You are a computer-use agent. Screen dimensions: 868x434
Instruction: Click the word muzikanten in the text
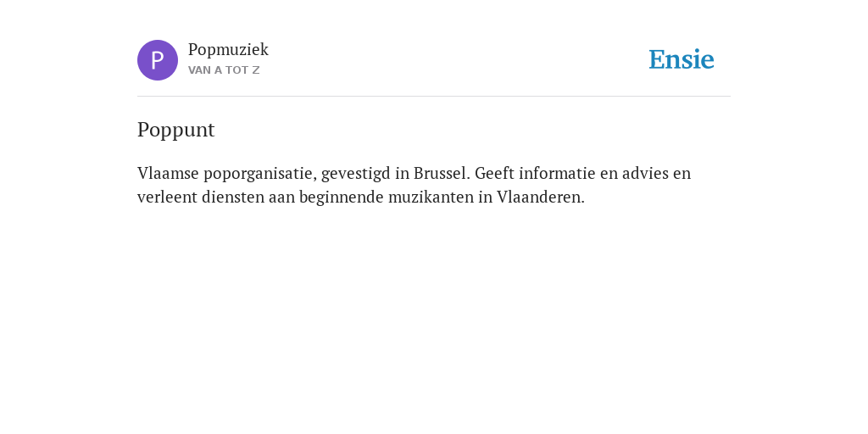[431, 197]
